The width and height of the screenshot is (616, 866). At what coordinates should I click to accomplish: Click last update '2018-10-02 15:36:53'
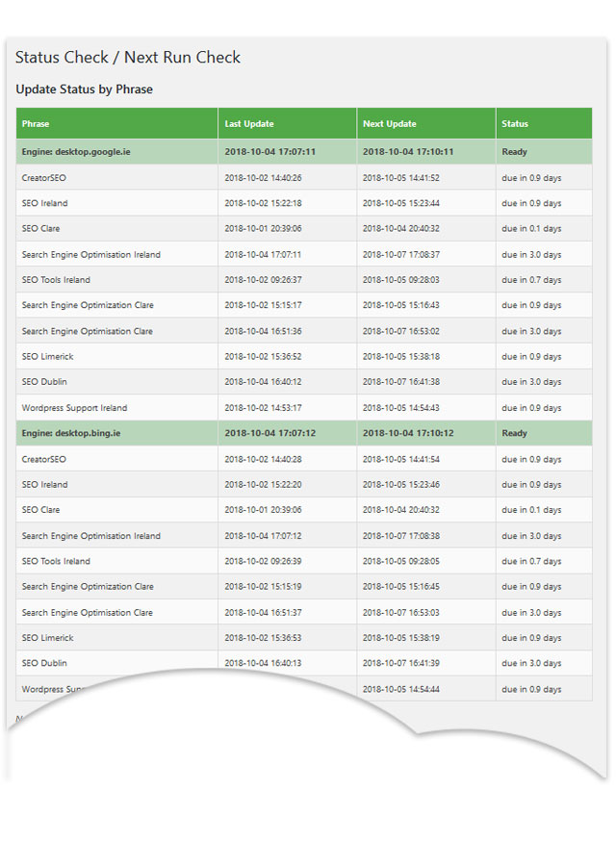(263, 638)
